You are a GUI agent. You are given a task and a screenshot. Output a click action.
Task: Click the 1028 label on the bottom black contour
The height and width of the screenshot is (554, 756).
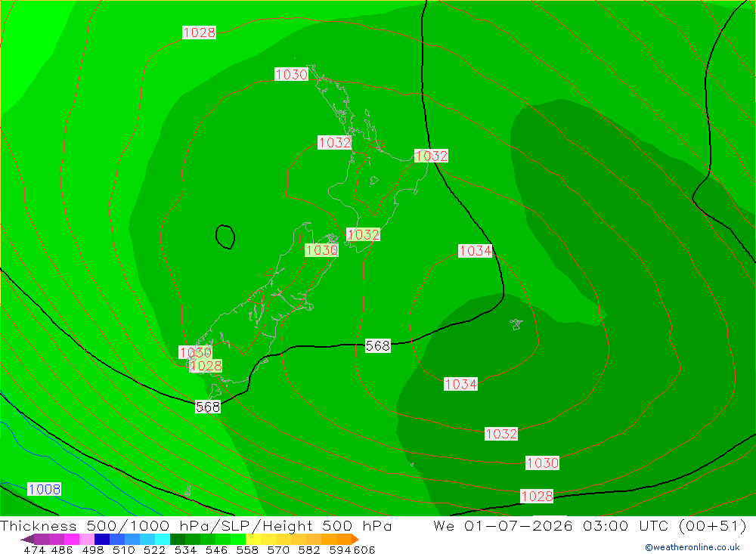pos(537,496)
